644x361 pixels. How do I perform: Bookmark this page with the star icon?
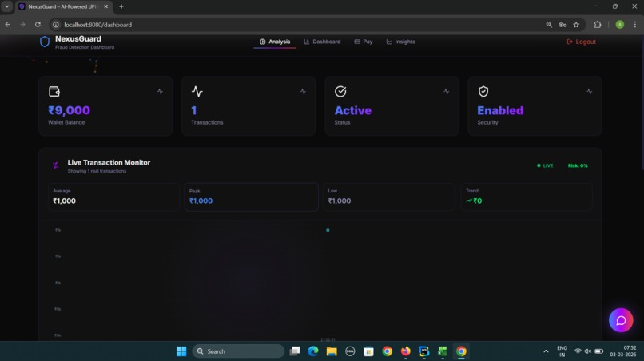[576, 25]
